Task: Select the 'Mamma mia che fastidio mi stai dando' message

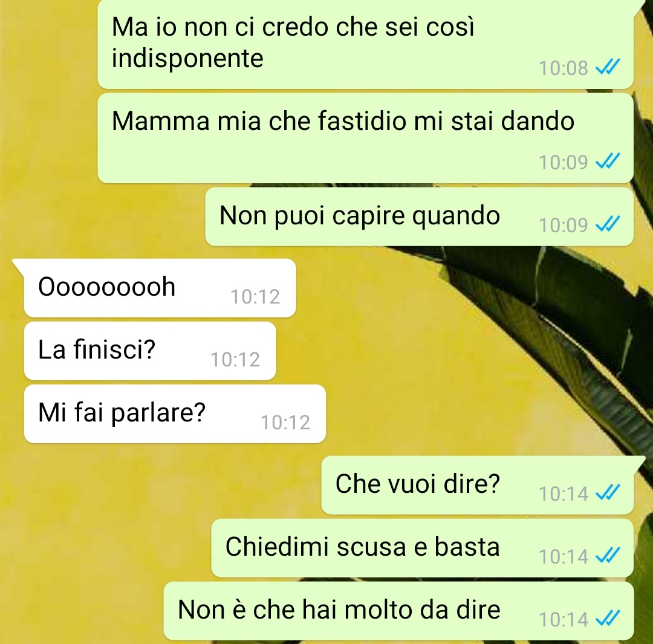Action: [365, 138]
